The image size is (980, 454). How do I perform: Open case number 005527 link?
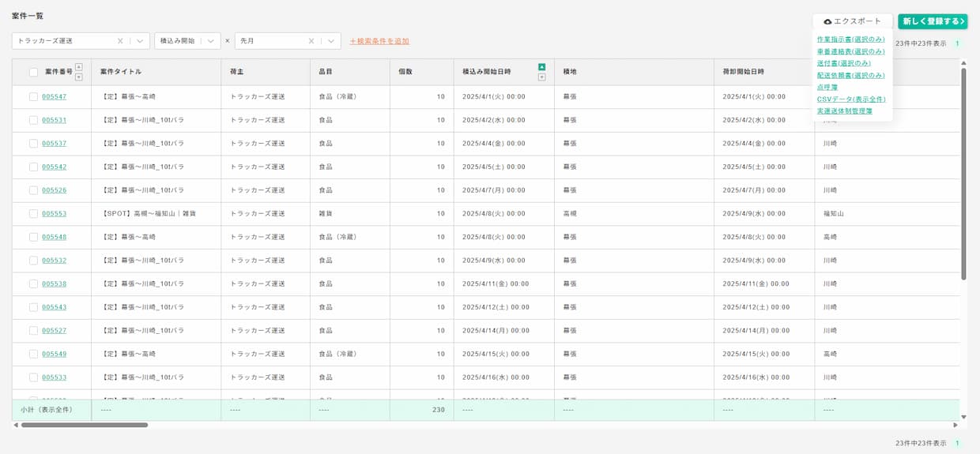(54, 330)
